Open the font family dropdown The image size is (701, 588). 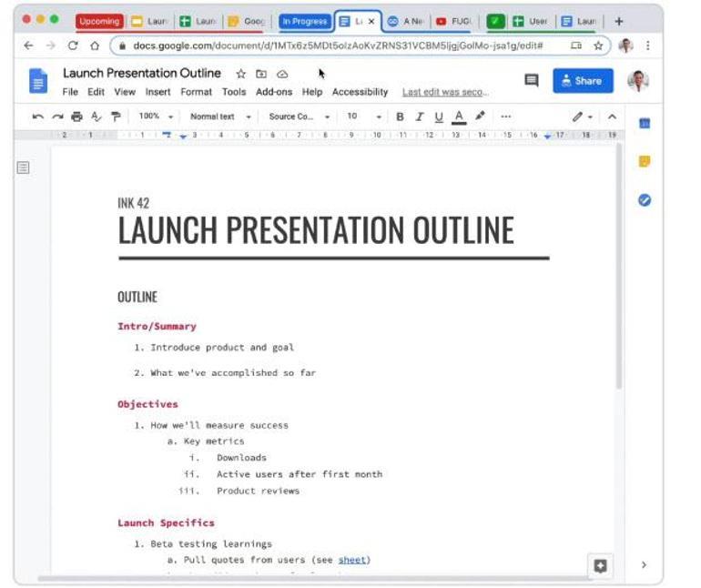tap(299, 117)
